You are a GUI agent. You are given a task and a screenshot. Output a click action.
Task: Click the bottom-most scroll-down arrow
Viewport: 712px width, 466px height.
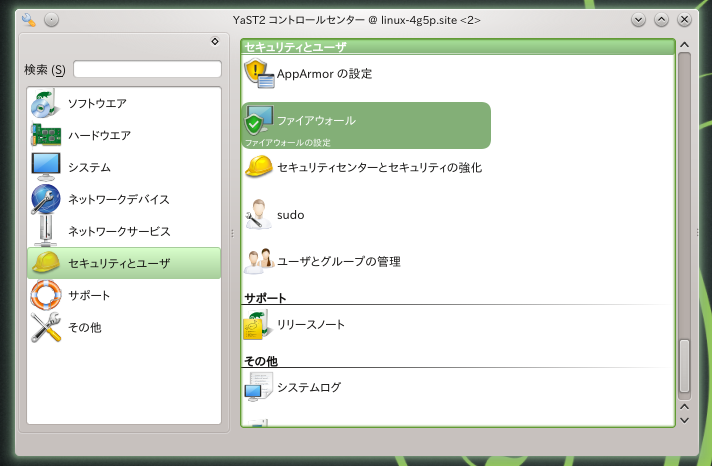click(685, 421)
